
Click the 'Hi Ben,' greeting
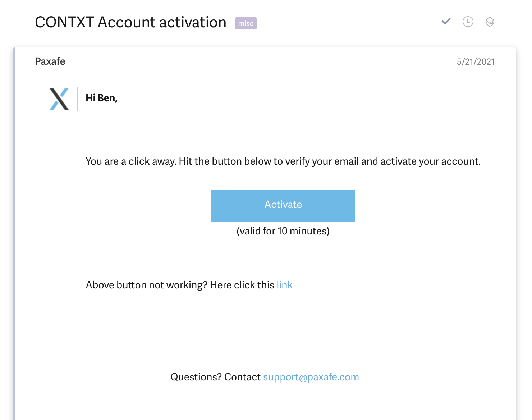(x=102, y=98)
